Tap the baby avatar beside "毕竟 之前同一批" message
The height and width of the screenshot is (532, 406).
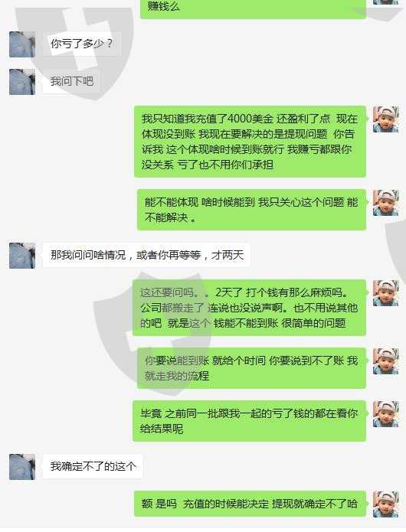coord(385,414)
